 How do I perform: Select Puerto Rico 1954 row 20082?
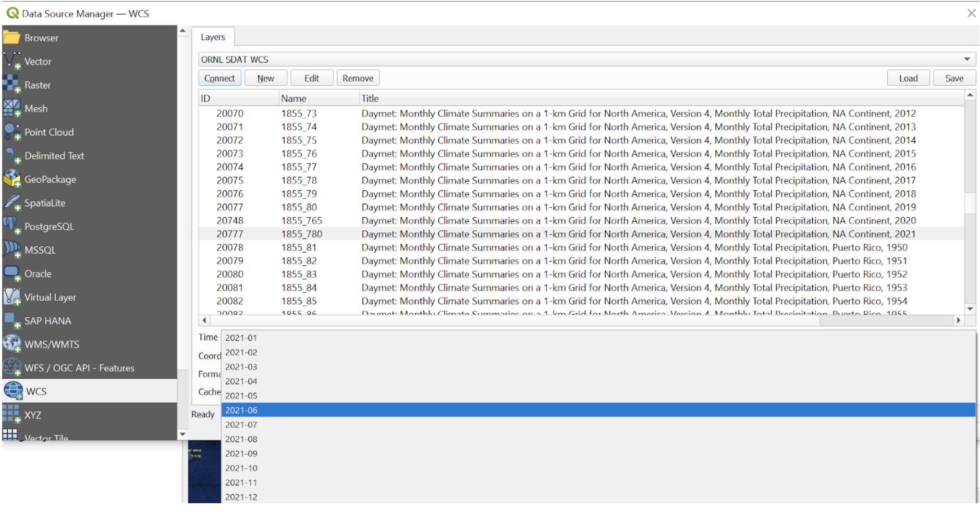click(581, 301)
